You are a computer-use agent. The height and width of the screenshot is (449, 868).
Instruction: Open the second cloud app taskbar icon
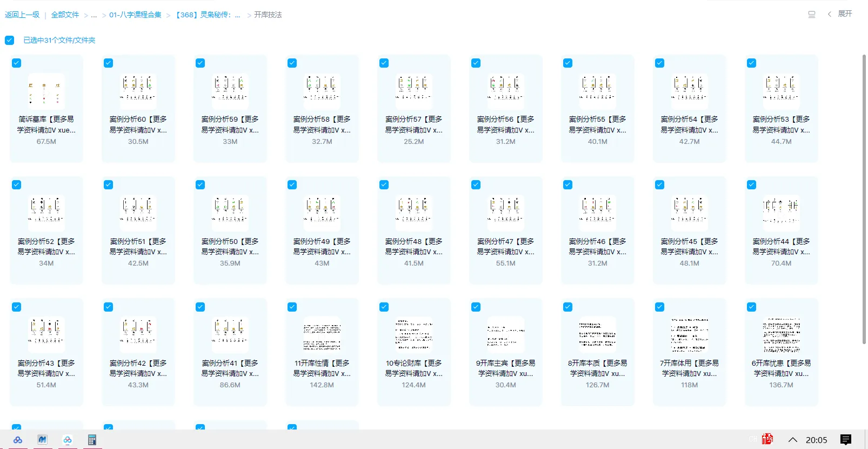point(68,440)
